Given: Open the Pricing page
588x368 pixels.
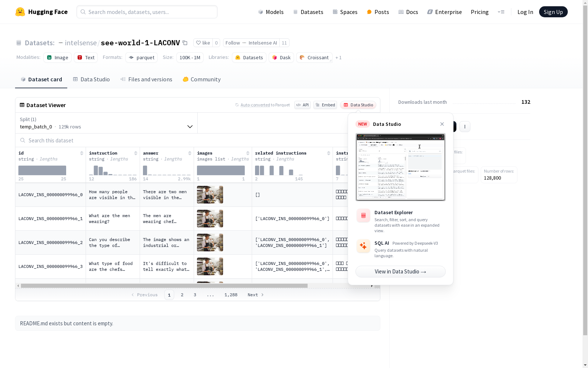Looking at the screenshot, I should (x=480, y=12).
